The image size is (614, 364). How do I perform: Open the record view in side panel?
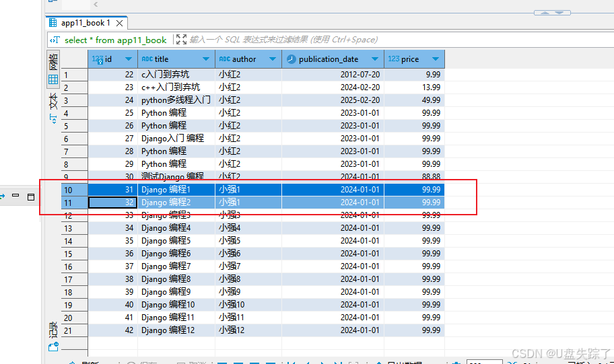tap(53, 331)
